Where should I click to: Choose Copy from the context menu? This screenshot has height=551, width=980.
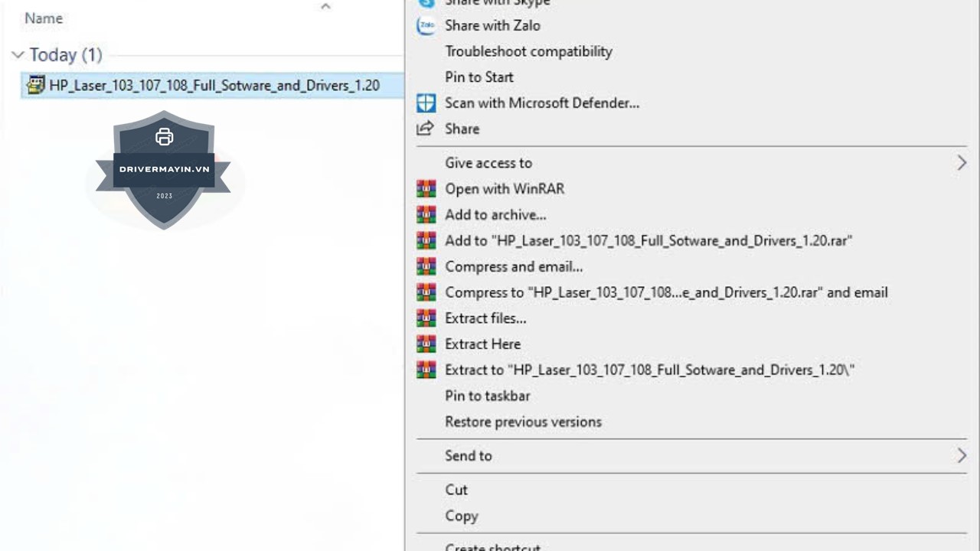click(461, 516)
